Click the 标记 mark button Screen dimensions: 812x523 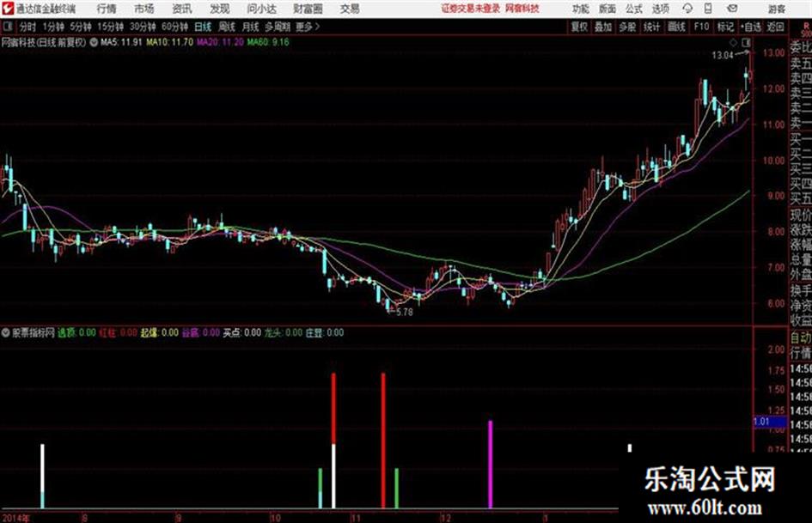tap(725, 27)
